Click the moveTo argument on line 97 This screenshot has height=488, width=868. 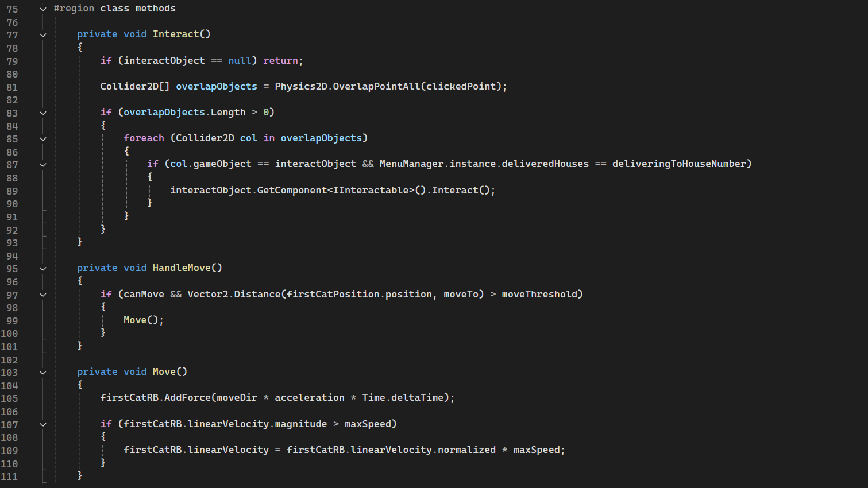(x=461, y=295)
